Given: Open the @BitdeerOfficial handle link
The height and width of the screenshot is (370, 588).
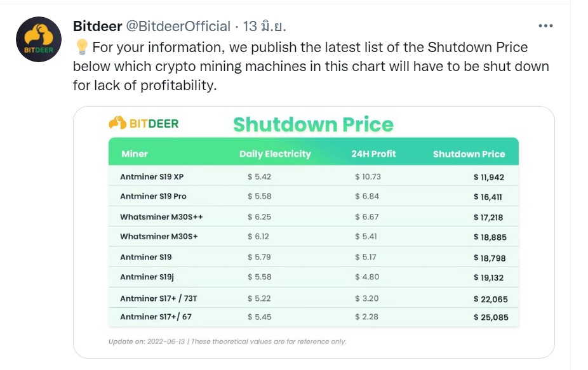Looking at the screenshot, I should click(178, 26).
